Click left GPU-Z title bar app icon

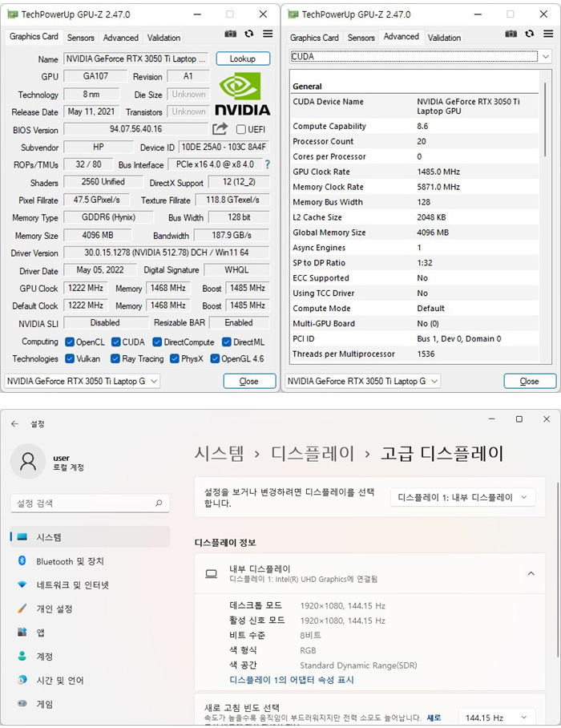pos(13,14)
